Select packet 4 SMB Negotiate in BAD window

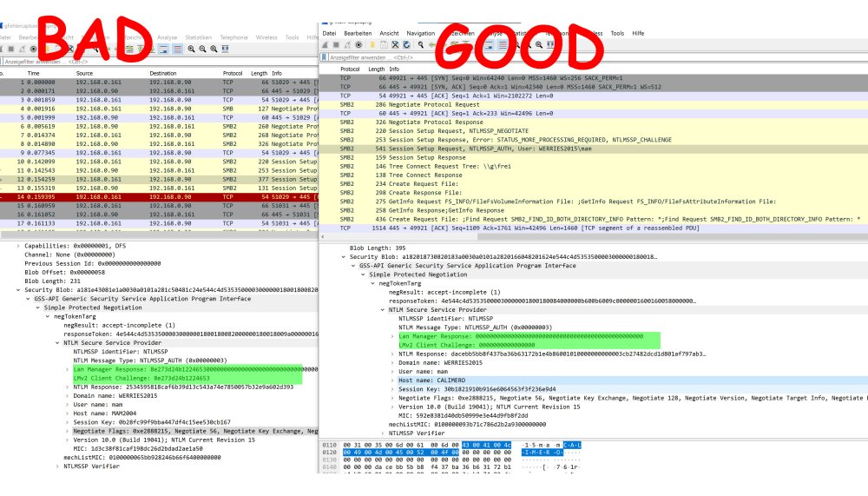click(x=160, y=109)
